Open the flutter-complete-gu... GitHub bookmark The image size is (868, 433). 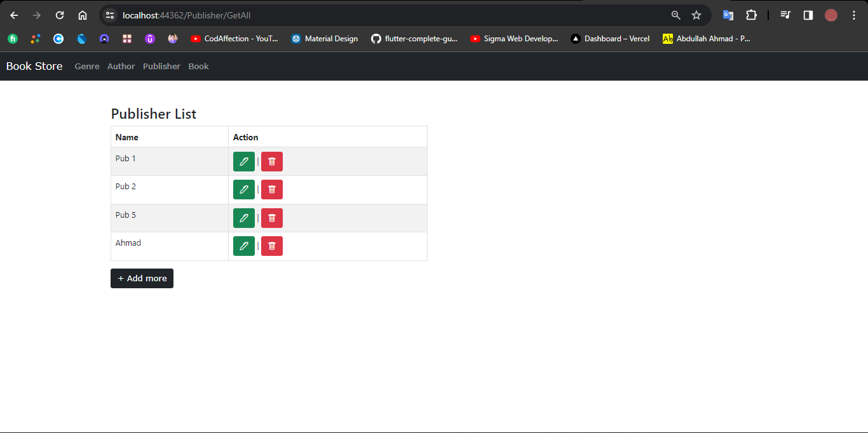(414, 39)
